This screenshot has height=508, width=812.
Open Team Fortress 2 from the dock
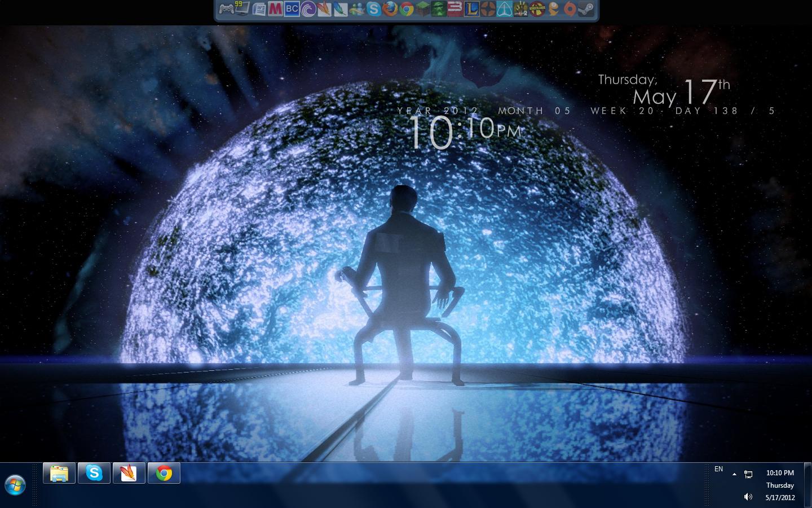[x=488, y=9]
